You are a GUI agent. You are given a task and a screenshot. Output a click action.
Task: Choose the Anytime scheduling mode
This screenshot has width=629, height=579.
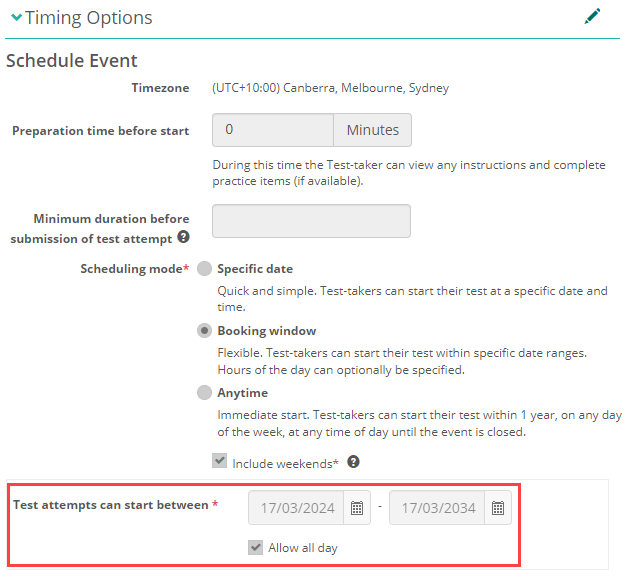(205, 393)
